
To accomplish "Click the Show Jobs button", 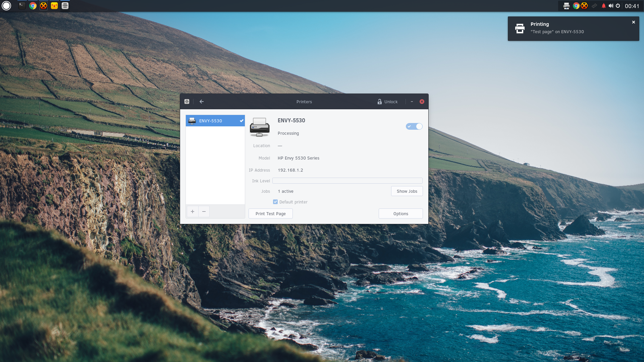I will [407, 191].
